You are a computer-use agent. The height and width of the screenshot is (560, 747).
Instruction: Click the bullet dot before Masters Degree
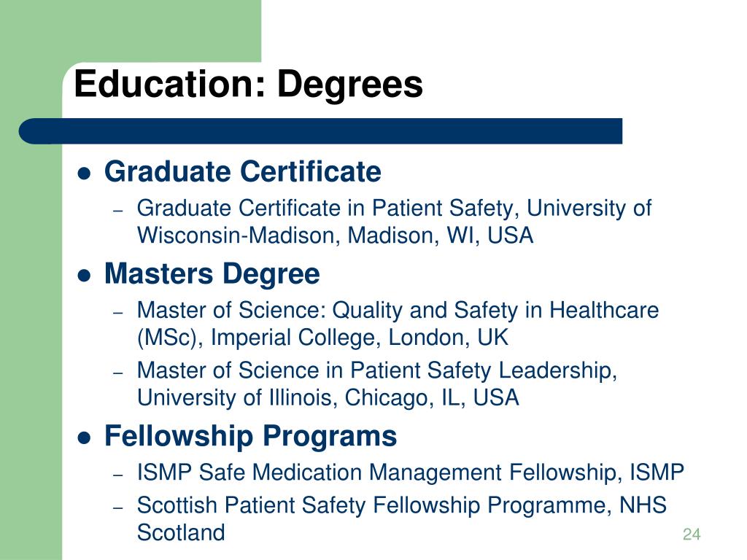[x=84, y=276]
